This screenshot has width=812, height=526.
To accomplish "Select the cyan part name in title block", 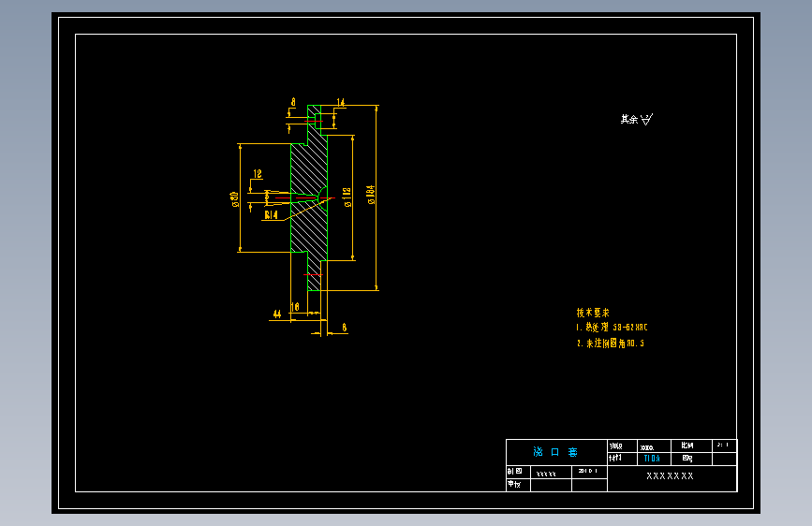I will coord(555,452).
